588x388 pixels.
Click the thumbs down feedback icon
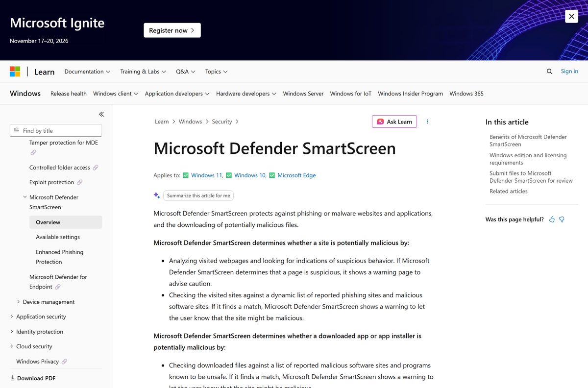pos(562,219)
